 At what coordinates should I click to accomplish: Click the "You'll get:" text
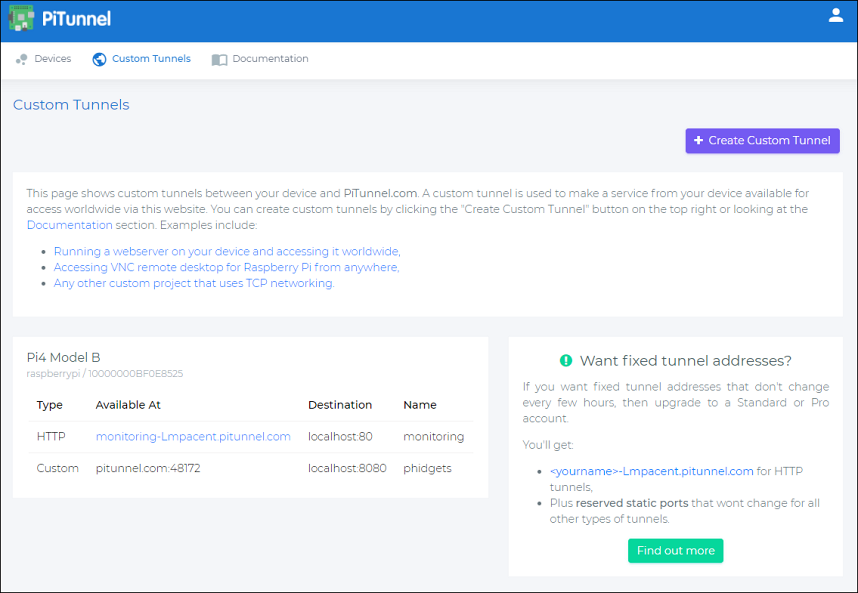548,445
